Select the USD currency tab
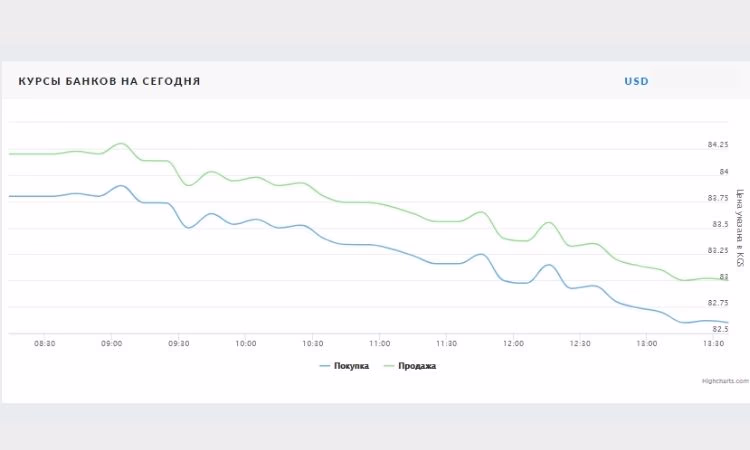The width and height of the screenshot is (750, 450). tap(636, 81)
